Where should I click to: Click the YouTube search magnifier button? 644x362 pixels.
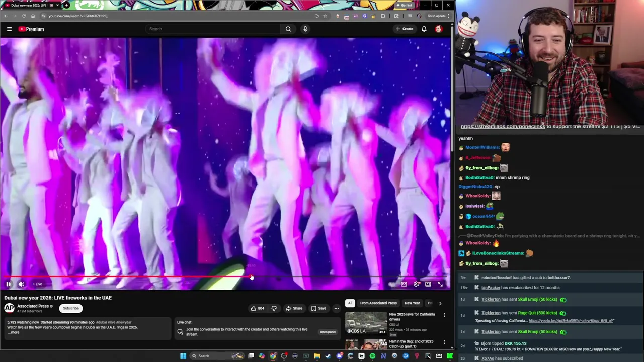288,29
